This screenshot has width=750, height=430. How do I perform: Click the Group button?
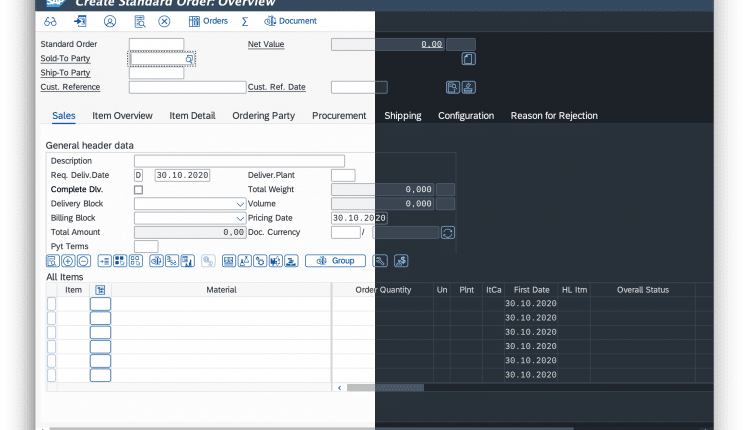tap(335, 261)
